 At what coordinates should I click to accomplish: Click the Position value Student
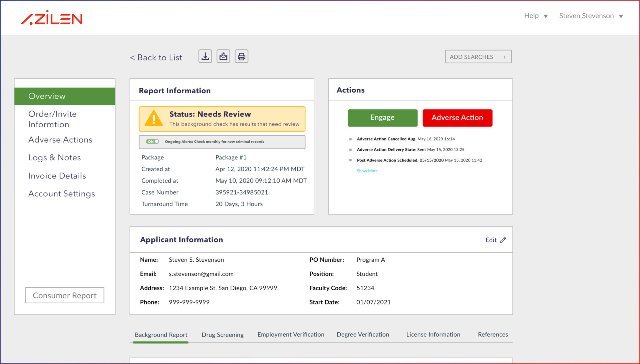coord(367,274)
